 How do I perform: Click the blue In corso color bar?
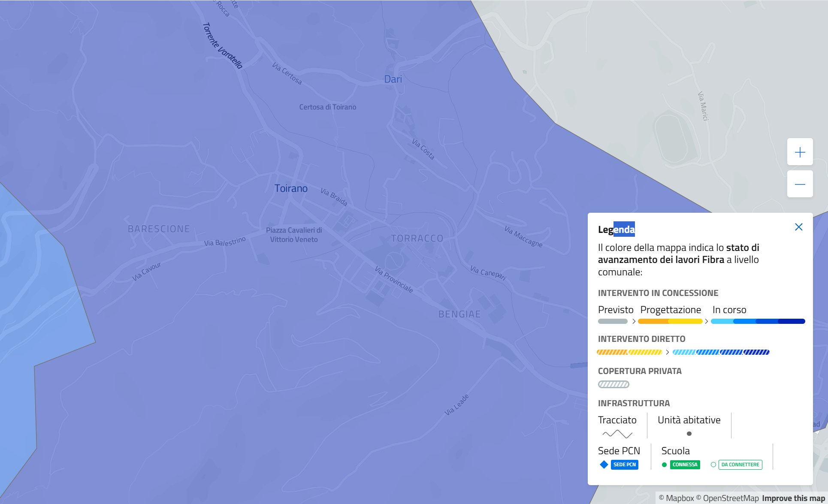[x=758, y=321]
